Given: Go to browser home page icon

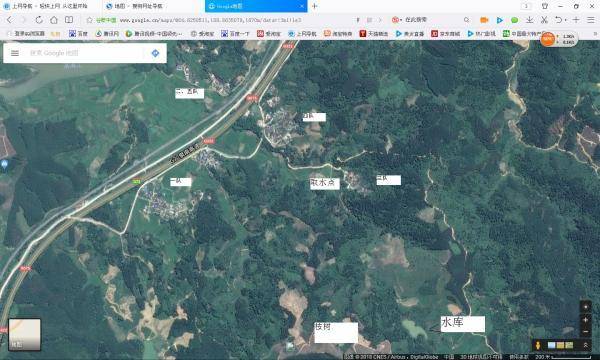Looking at the screenshot, I should click(x=54, y=20).
